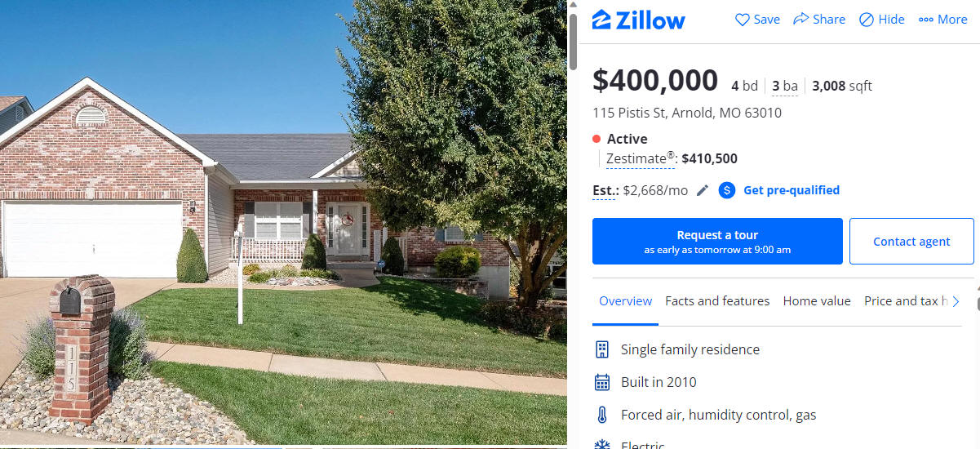
Task: Select the Overview tab
Action: click(x=625, y=301)
